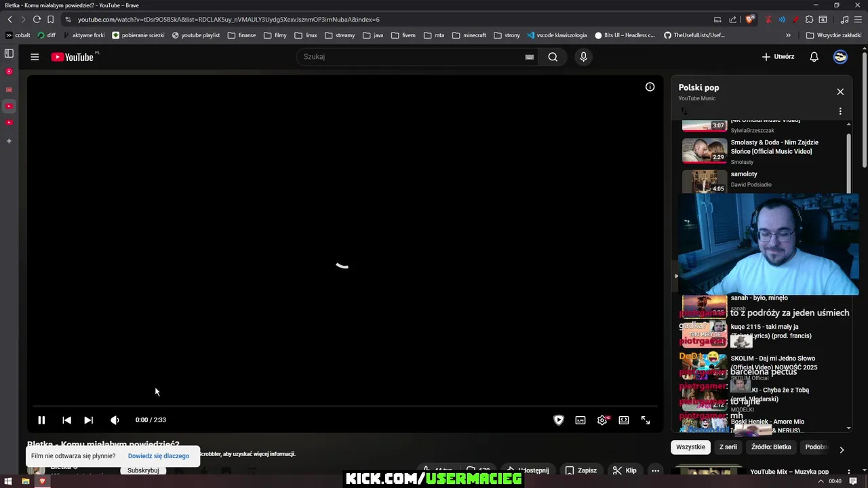This screenshot has height=488, width=868.
Task: Open the cobalt bookmark
Action: [18, 35]
